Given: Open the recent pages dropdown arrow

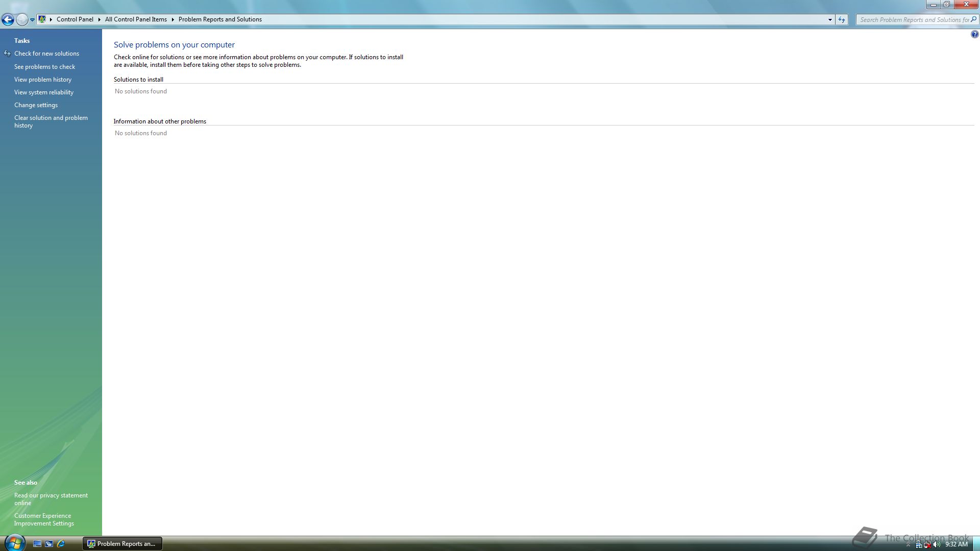Looking at the screenshot, I should tap(32, 20).
